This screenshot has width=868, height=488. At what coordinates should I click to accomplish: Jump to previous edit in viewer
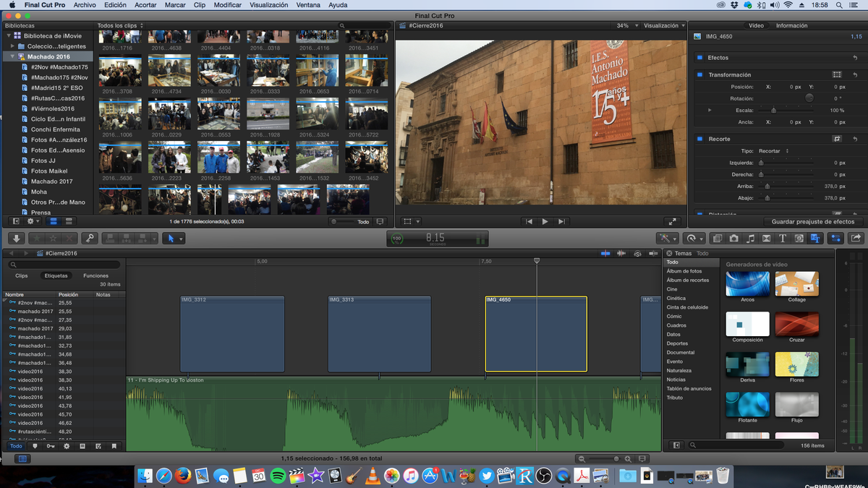529,221
